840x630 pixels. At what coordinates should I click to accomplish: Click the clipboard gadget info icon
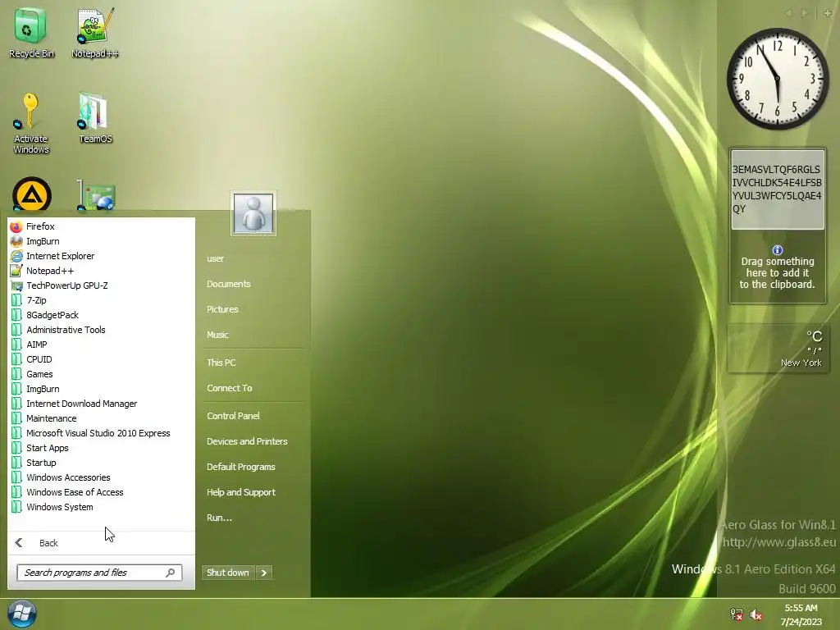point(778,249)
